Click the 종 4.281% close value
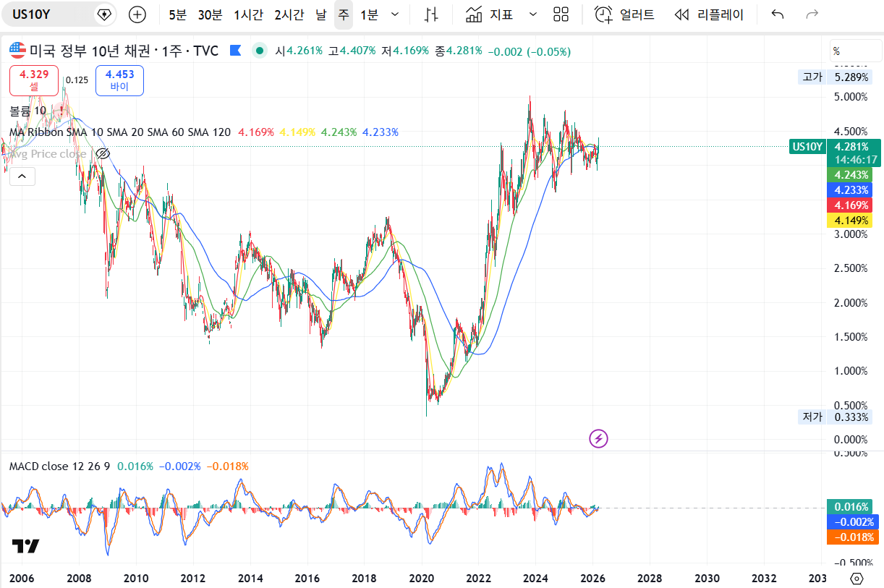 click(458, 51)
